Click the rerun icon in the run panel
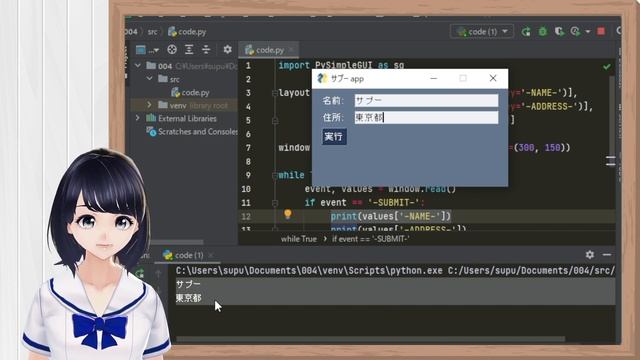The width and height of the screenshot is (640, 360). coord(140,273)
